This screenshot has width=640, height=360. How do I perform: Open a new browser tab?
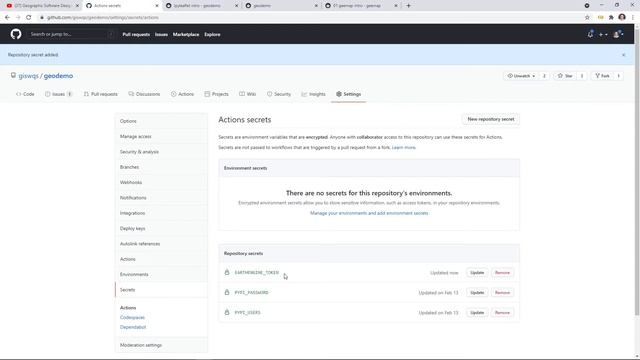pos(408,6)
